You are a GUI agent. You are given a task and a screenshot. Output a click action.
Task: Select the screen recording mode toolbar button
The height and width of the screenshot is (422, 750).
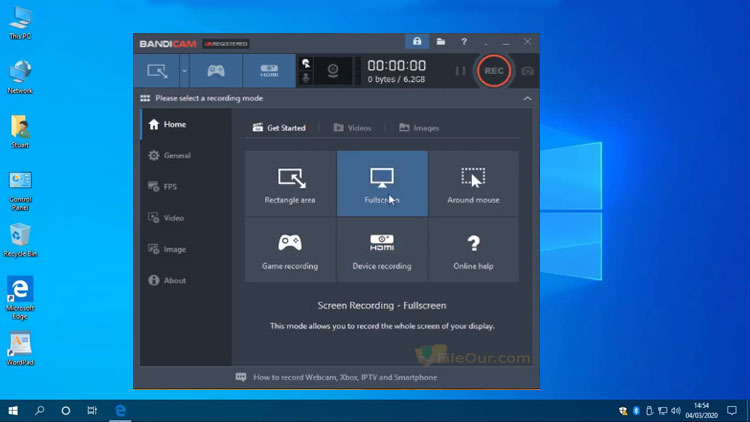point(157,71)
